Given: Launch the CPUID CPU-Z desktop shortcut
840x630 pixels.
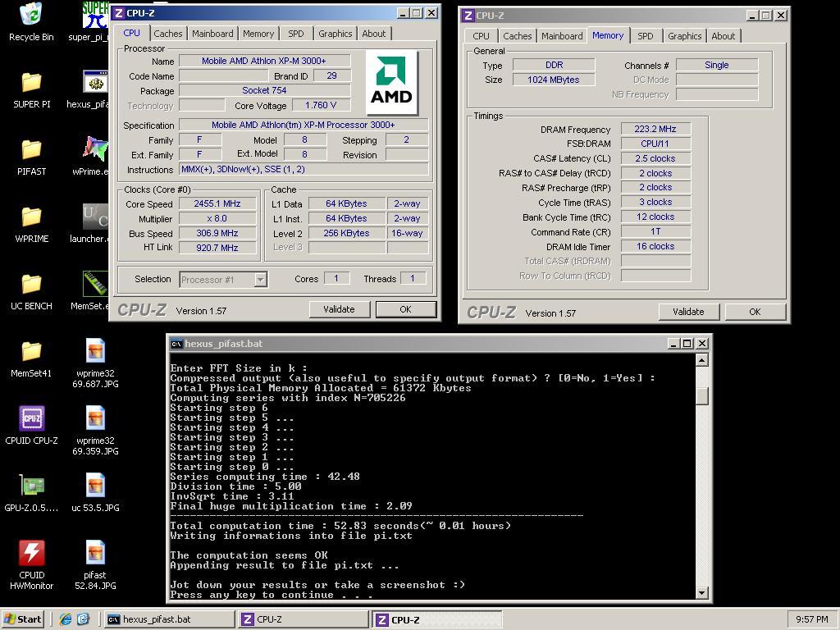Looking at the screenshot, I should pos(31,426).
